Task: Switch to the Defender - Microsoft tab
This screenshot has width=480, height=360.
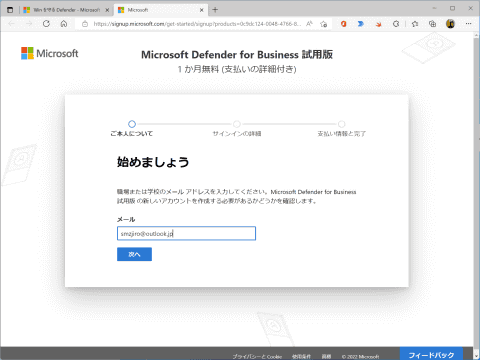Action: (x=66, y=10)
